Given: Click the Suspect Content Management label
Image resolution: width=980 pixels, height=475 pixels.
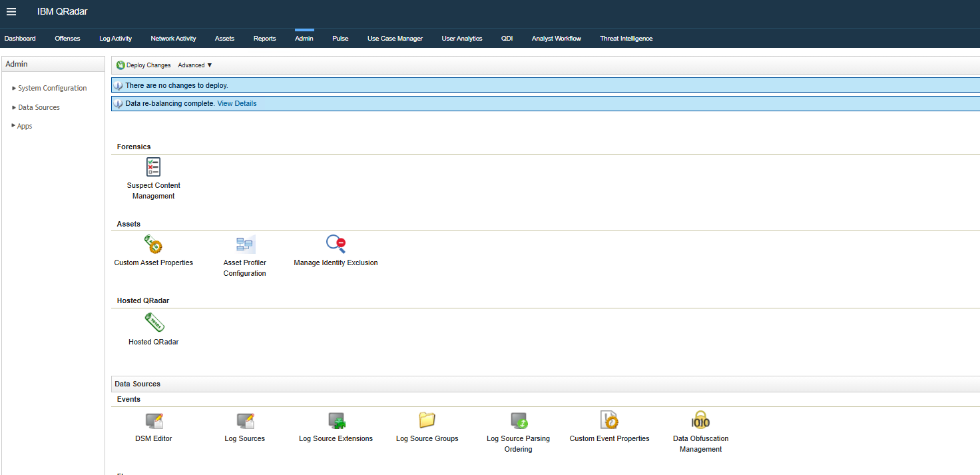Looking at the screenshot, I should pos(154,191).
